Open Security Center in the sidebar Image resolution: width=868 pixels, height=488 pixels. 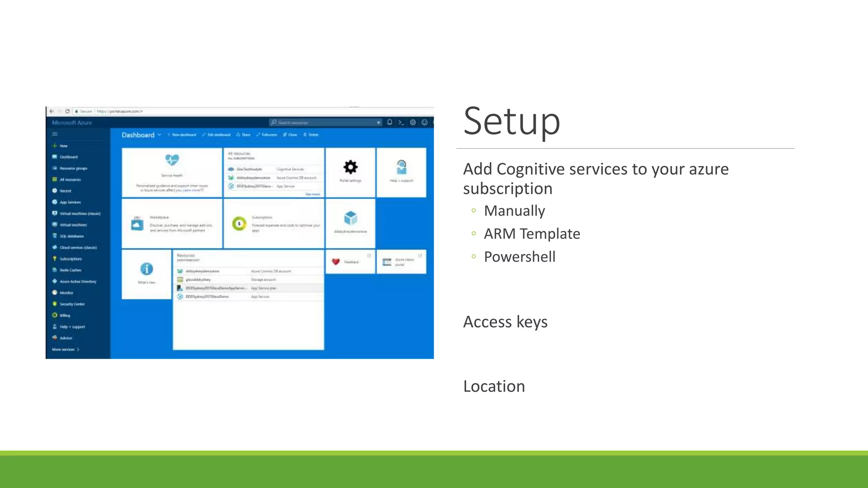pos(72,304)
